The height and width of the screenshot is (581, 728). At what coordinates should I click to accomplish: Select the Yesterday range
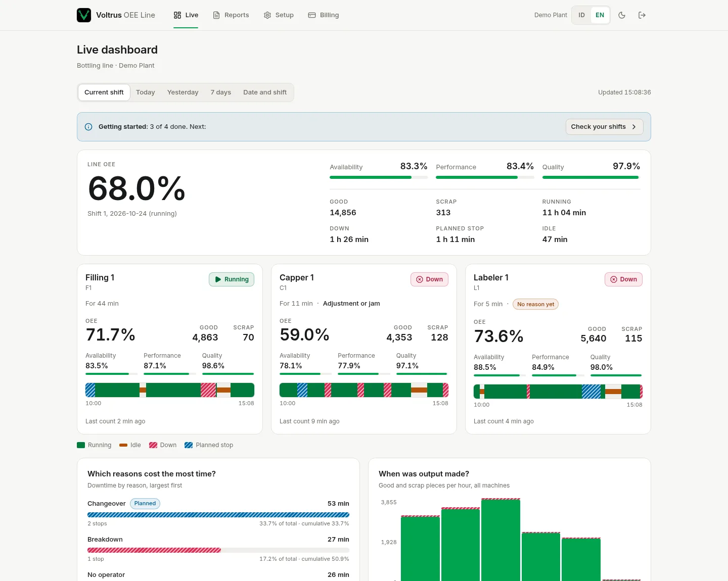point(183,92)
